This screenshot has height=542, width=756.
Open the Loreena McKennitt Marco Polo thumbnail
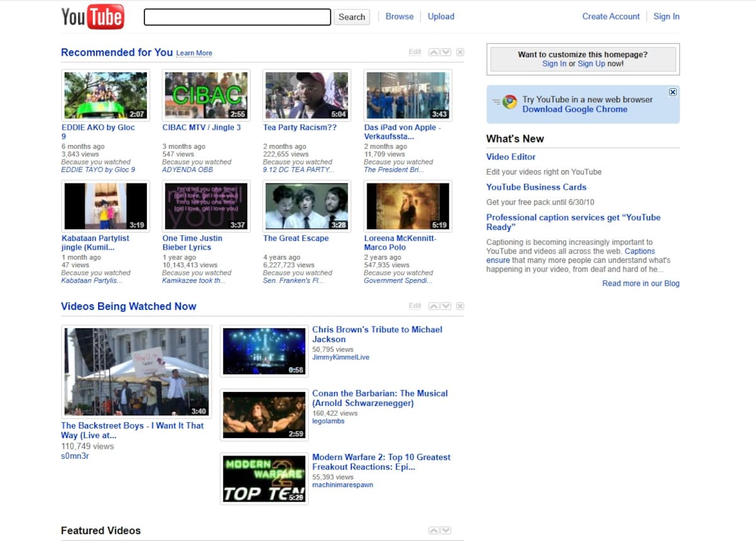[408, 206]
